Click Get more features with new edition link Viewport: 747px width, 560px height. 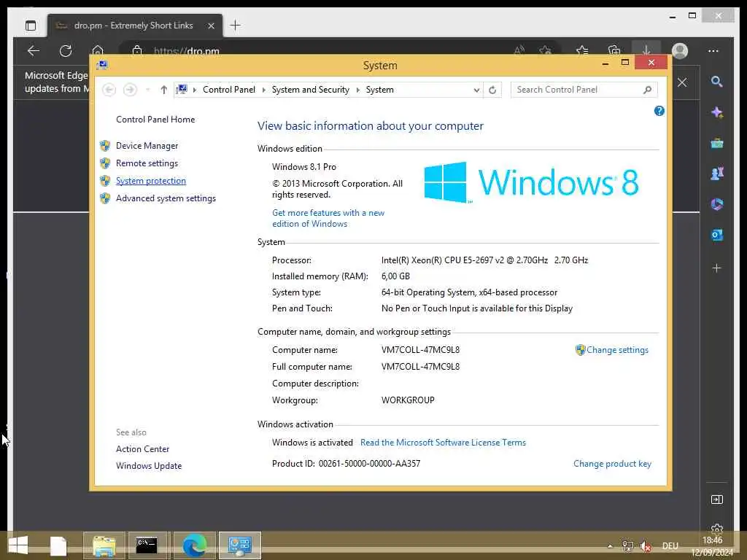[x=328, y=218]
